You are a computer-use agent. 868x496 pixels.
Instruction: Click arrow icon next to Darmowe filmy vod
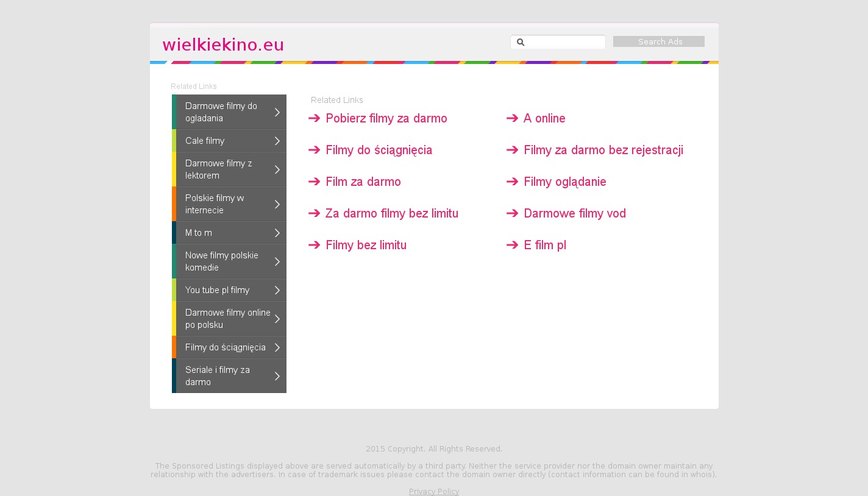(x=512, y=213)
